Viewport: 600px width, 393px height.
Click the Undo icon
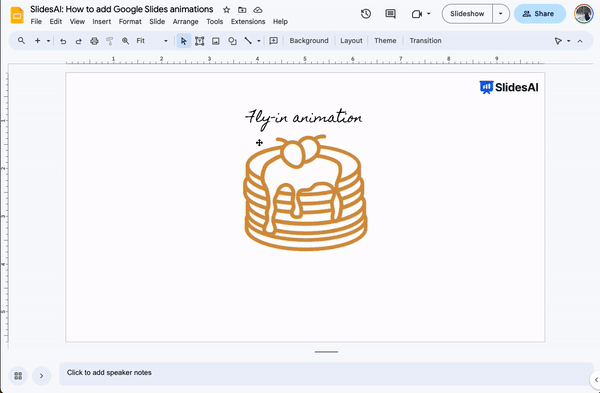point(63,41)
